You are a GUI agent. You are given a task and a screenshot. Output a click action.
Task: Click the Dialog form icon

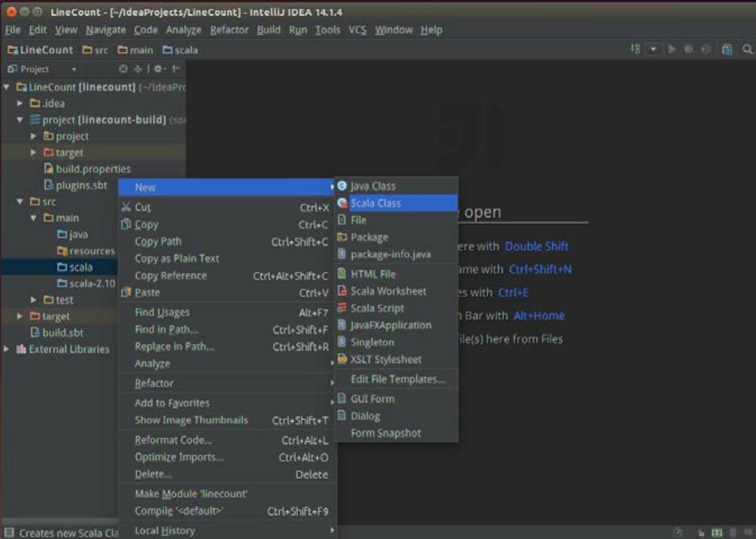pyautogui.click(x=342, y=416)
